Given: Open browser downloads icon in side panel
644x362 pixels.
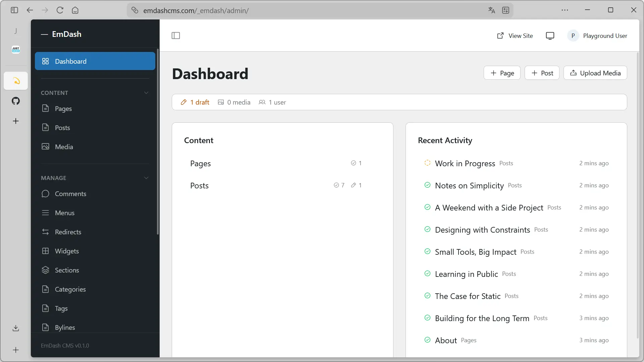Looking at the screenshot, I should point(16,328).
